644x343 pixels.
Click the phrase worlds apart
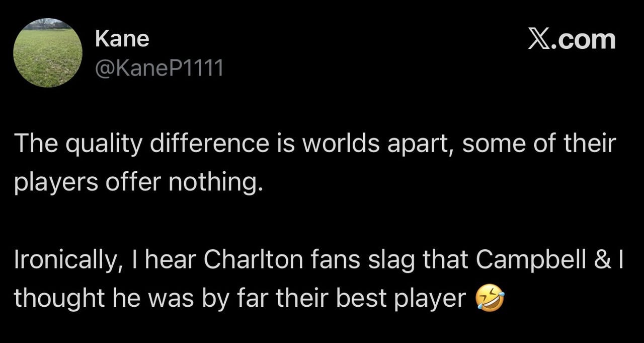coord(377,145)
